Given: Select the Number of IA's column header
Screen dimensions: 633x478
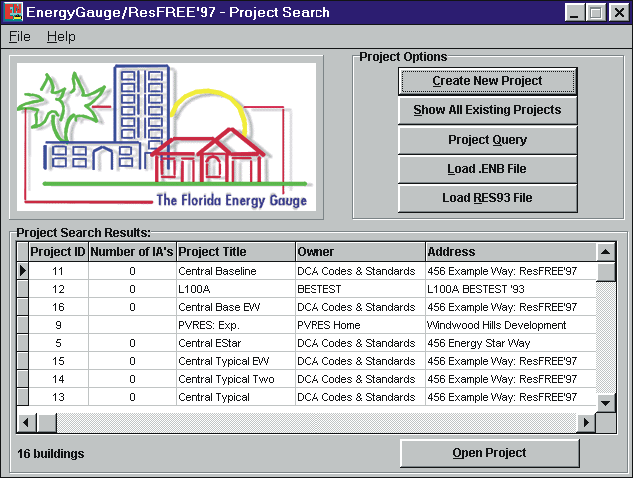Looking at the screenshot, I should tap(132, 252).
